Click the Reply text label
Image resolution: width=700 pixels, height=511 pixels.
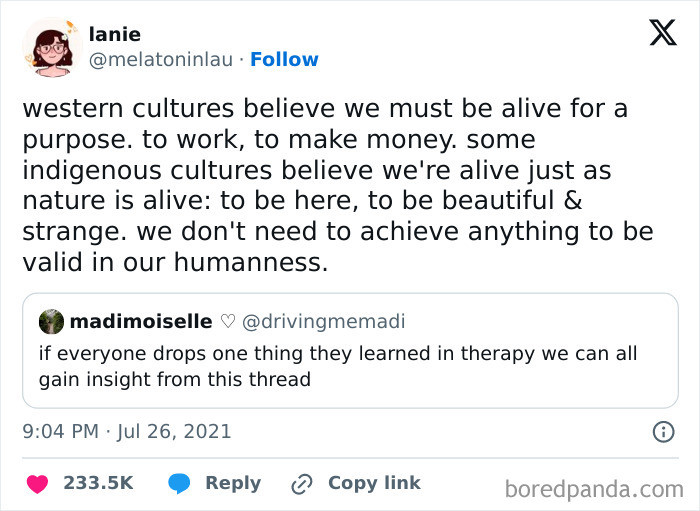(x=233, y=483)
